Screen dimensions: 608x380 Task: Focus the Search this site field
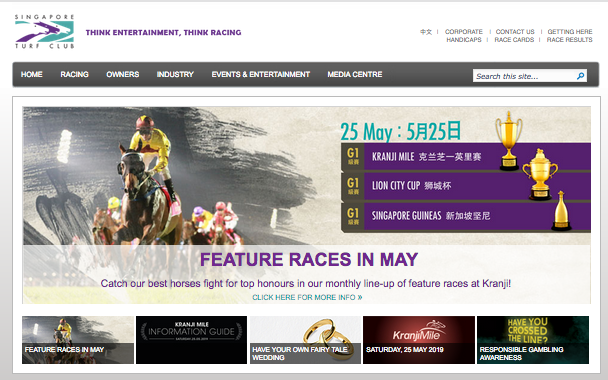click(525, 76)
